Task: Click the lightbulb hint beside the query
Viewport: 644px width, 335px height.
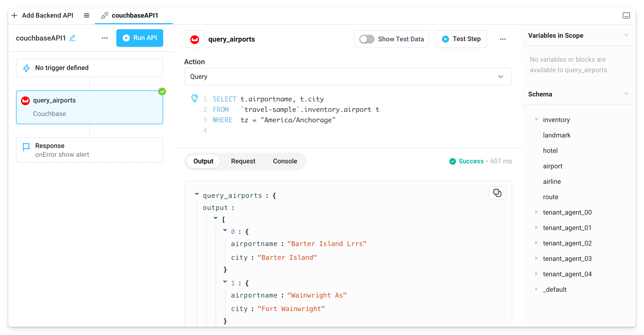Action: (x=195, y=98)
